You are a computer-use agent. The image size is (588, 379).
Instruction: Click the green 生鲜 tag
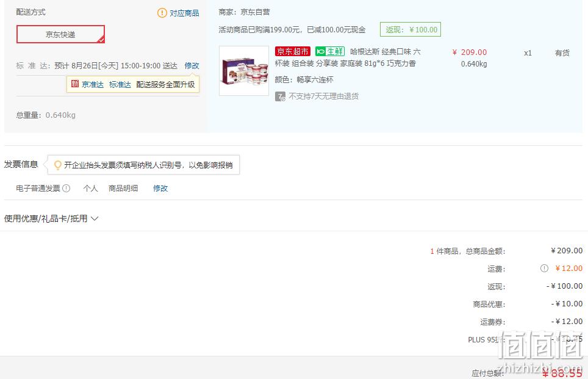click(330, 51)
